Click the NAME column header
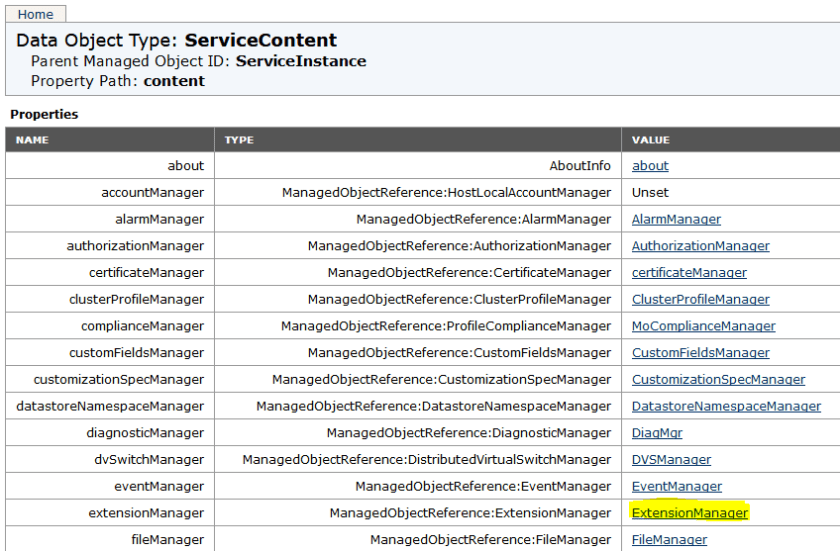The image size is (840, 551). pyautogui.click(x=32, y=140)
